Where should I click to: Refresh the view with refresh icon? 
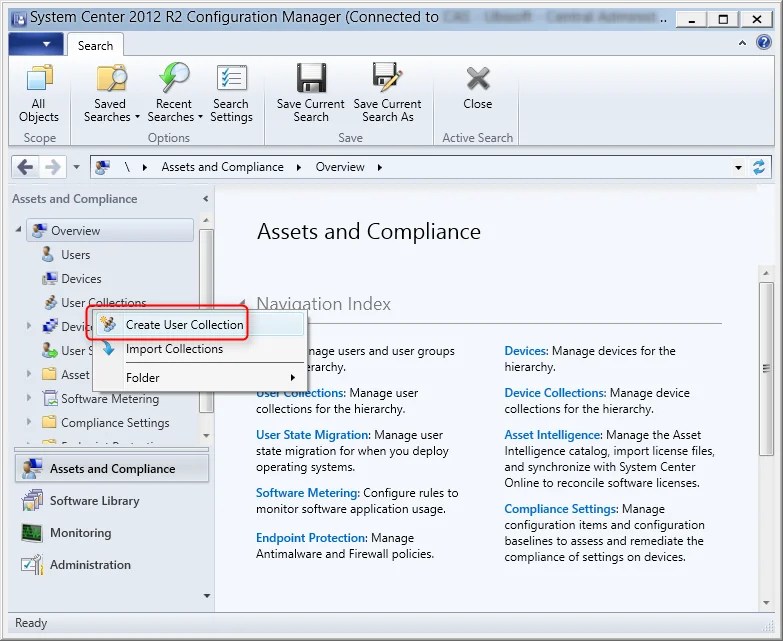(x=759, y=167)
